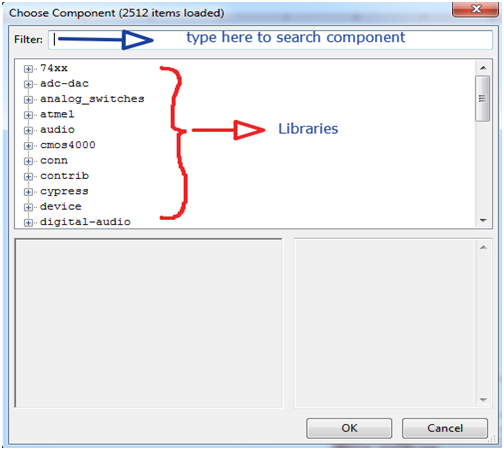The height and width of the screenshot is (450, 504).
Task: Select the cmos4000 library entry
Action: point(68,145)
